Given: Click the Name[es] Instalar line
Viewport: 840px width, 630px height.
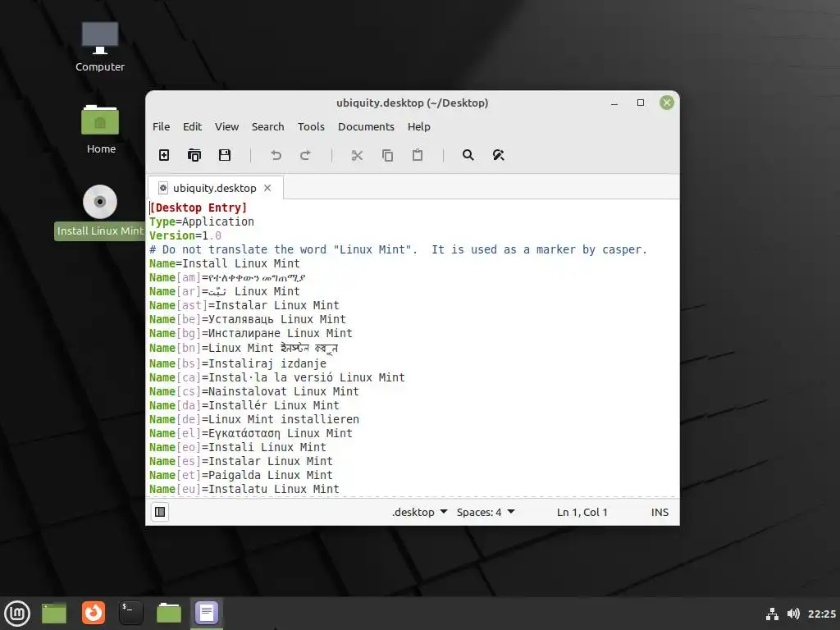Looking at the screenshot, I should (x=241, y=461).
